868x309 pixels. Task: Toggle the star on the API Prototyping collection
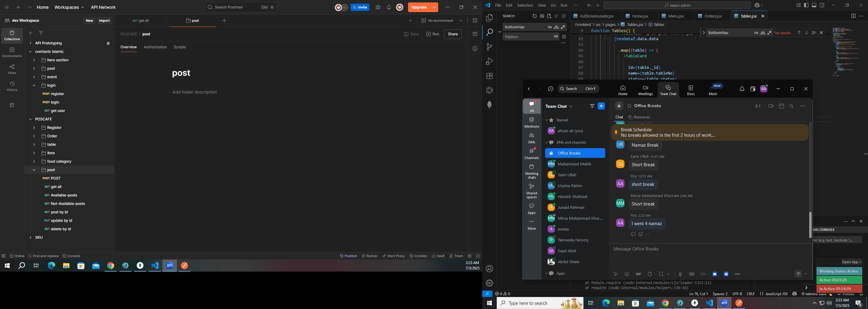[108, 43]
